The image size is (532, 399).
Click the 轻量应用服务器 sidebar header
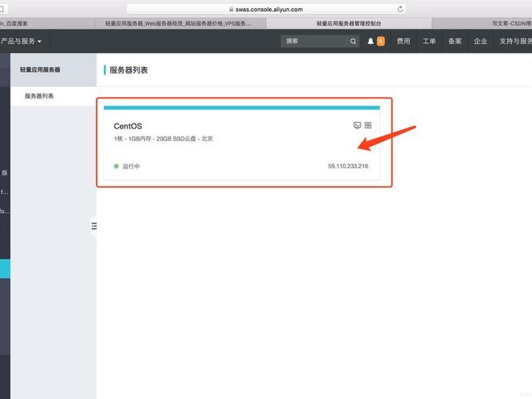click(54, 69)
